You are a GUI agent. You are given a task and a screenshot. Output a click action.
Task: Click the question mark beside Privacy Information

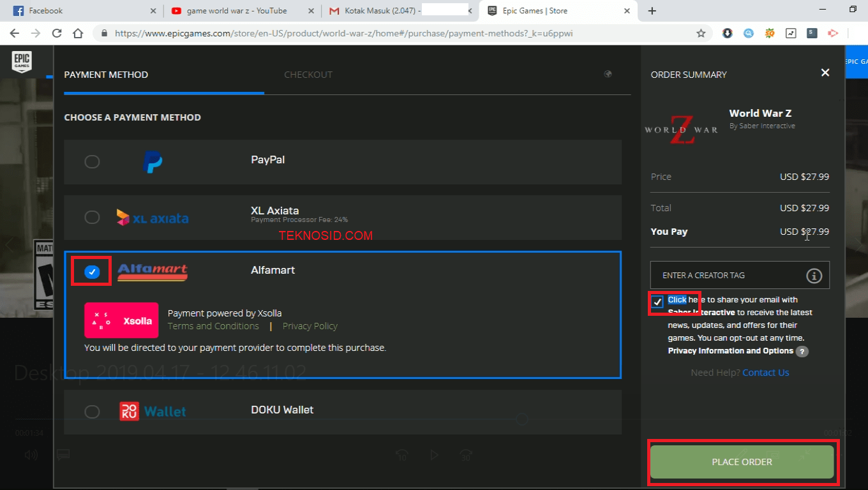802,352
